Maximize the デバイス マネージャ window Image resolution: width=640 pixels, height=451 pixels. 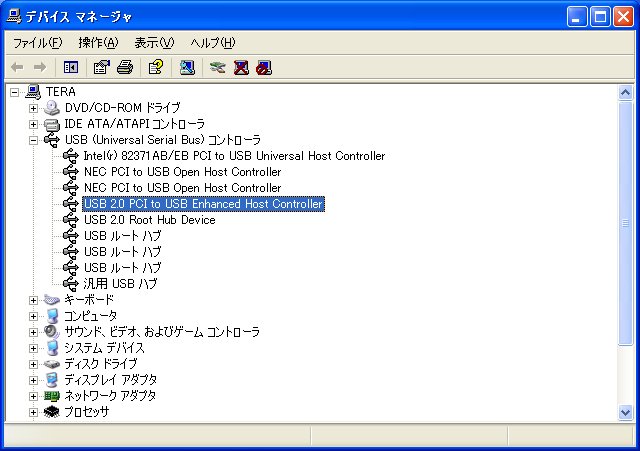pyautogui.click(x=600, y=17)
